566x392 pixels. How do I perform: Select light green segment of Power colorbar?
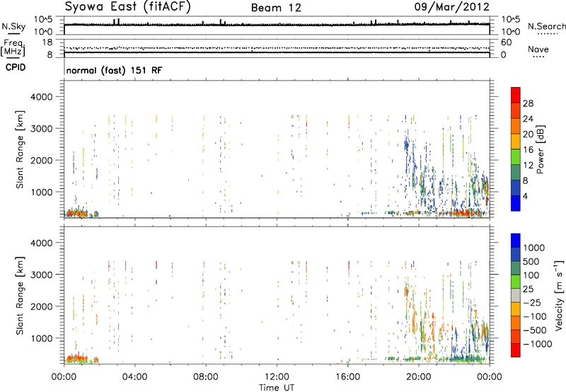516,157
